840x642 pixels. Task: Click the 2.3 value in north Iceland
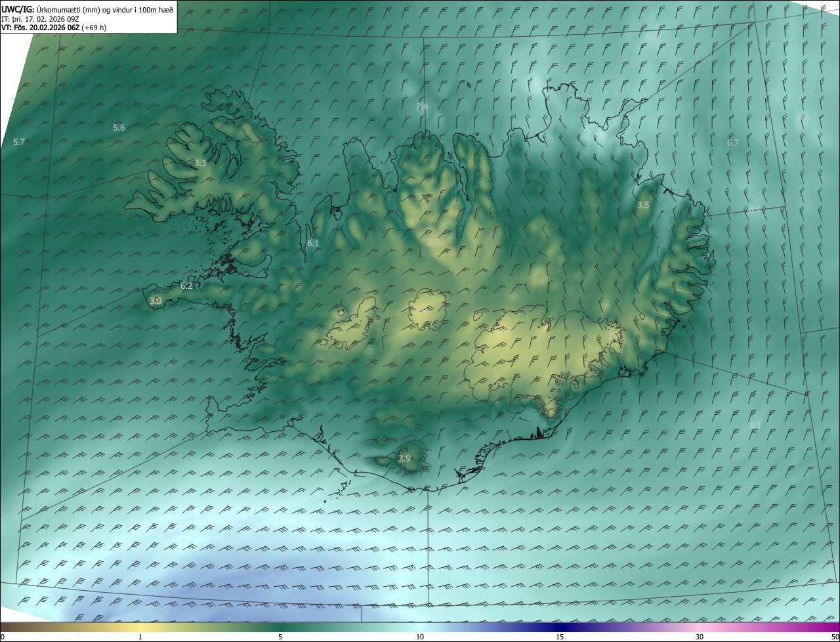433,242
